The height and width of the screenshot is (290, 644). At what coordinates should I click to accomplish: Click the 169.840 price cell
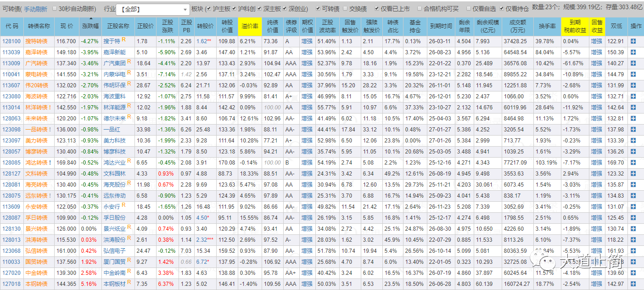(67, 163)
